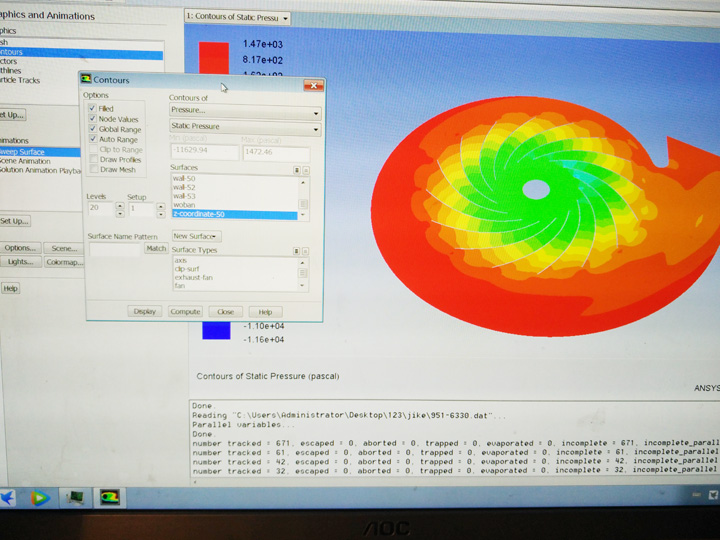
Task: Click the select-all Surface Types icon
Action: pos(296,251)
